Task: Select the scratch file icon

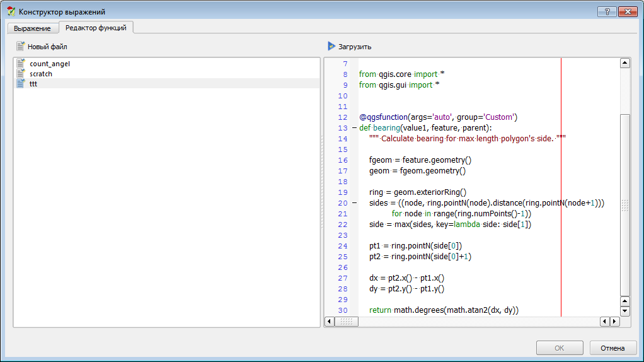Action: pyautogui.click(x=21, y=74)
